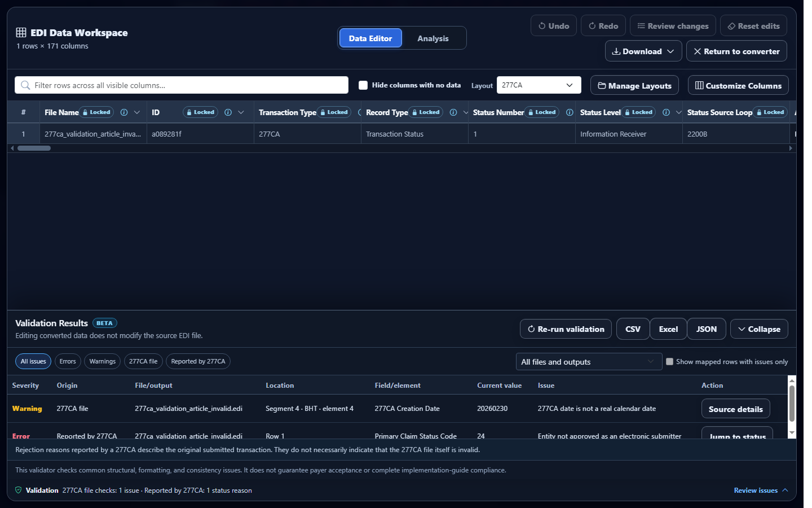Click the Locked badge on ID column
This screenshot has width=812, height=508.
point(200,112)
